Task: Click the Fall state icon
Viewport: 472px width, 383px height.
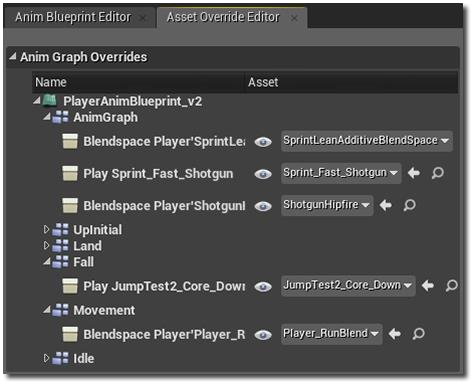Action: [x=60, y=262]
